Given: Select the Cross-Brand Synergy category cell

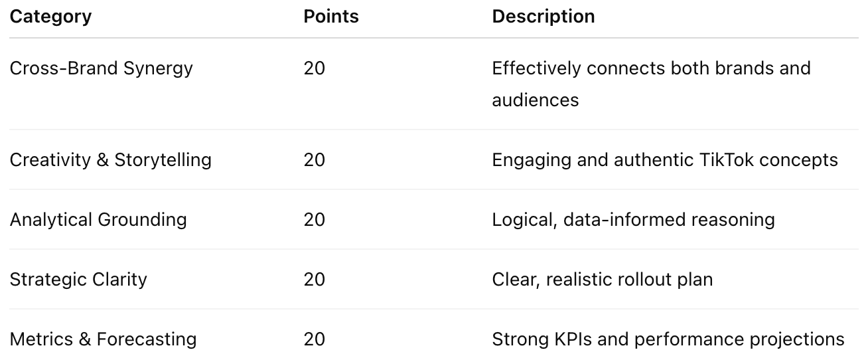Looking at the screenshot, I should pyautogui.click(x=101, y=68).
